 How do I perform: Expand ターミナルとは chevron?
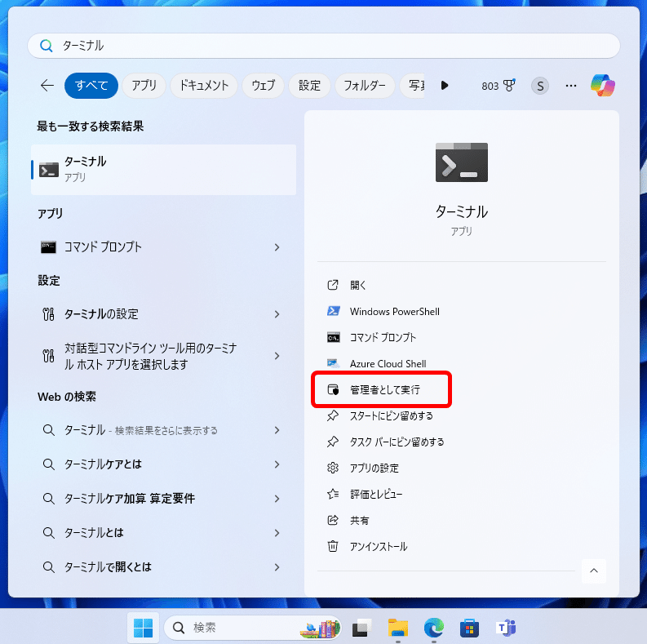pos(277,533)
